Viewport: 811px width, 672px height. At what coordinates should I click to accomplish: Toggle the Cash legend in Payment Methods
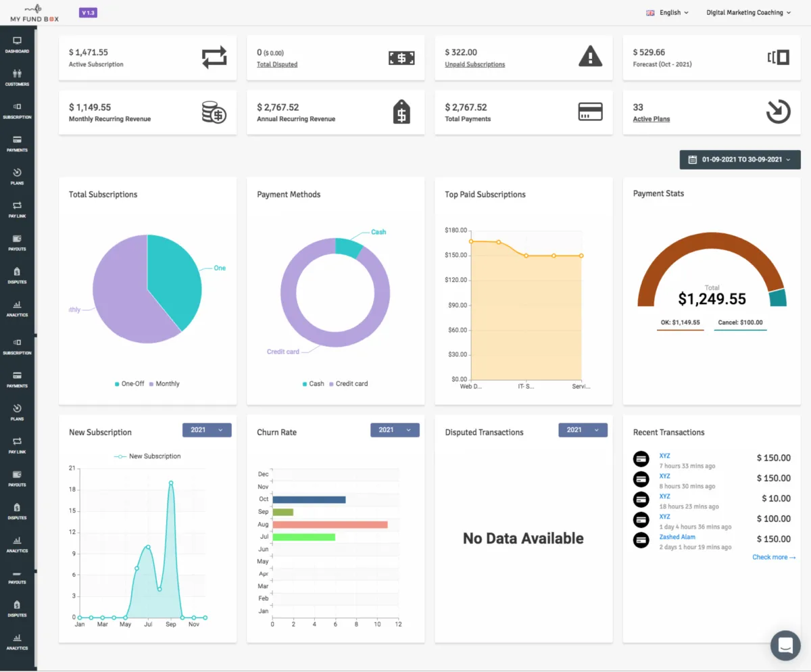pyautogui.click(x=313, y=383)
